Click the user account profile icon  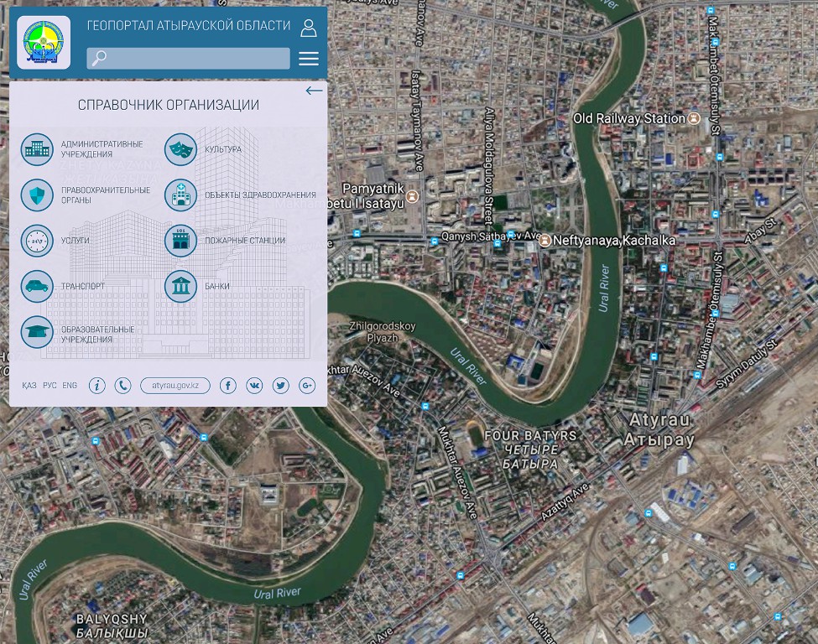tap(309, 28)
